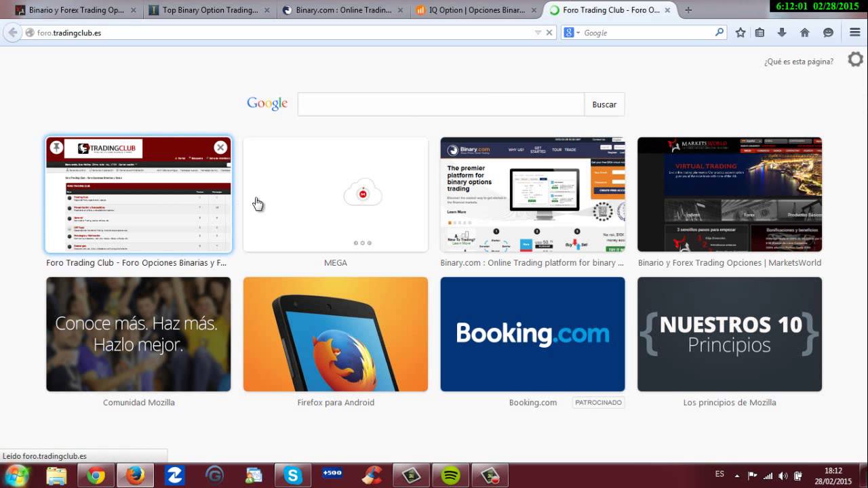Click the ¿Qué es esta página? link
Viewport: 868px width, 488px height.
click(799, 62)
